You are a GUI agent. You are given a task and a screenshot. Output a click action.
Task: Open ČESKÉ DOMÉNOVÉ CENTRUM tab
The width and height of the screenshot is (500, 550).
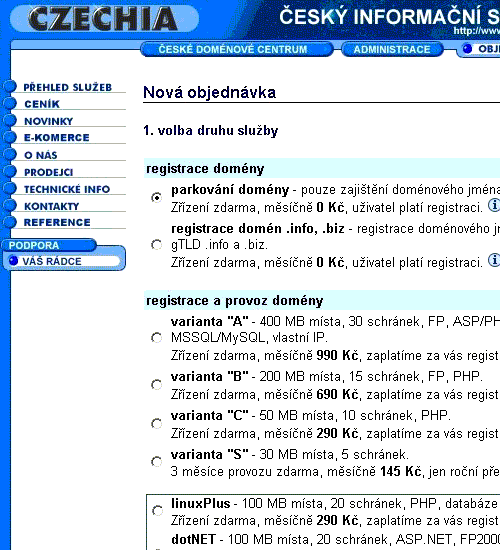tap(237, 49)
